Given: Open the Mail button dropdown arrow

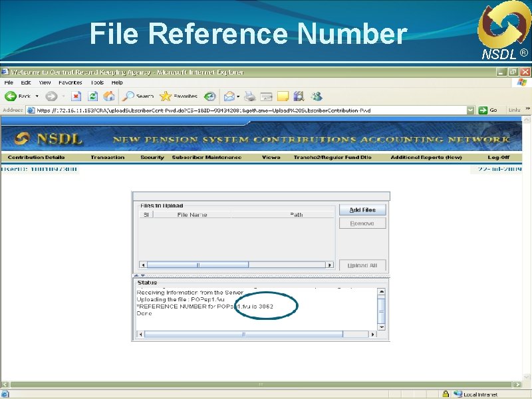Looking at the screenshot, I should pyautogui.click(x=238, y=96).
